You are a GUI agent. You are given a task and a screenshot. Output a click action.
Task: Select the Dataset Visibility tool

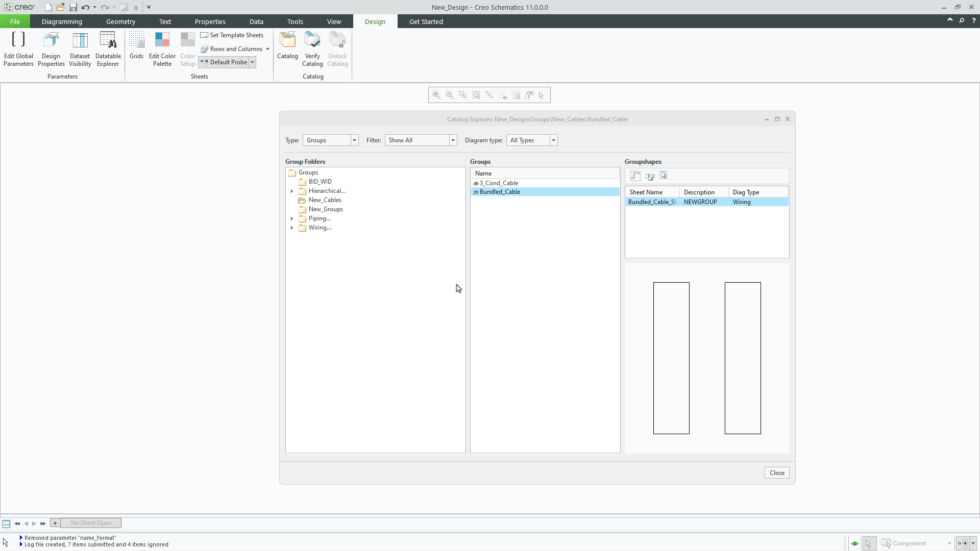point(80,48)
